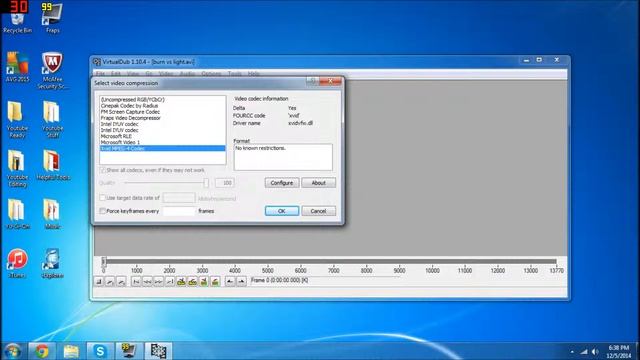The height and width of the screenshot is (360, 640).
Task: Click the Cancel button in compression dialog
Action: (x=318, y=211)
